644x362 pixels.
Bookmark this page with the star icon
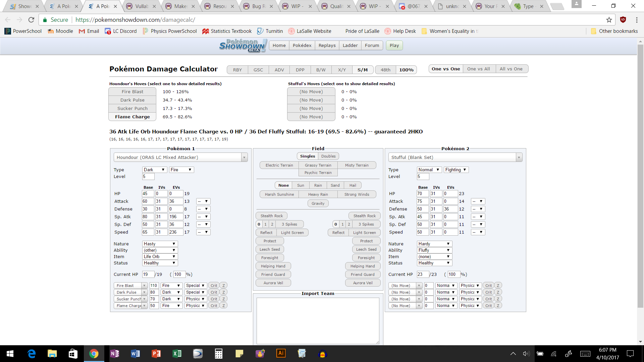(609, 20)
